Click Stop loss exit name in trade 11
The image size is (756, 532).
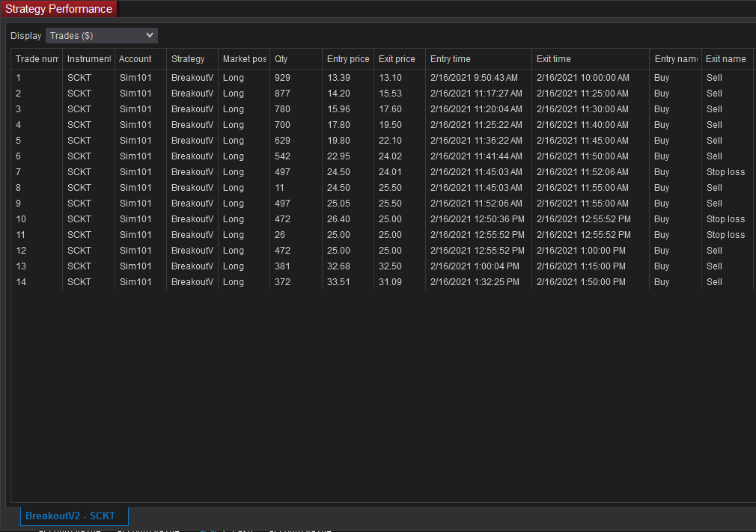click(x=725, y=235)
